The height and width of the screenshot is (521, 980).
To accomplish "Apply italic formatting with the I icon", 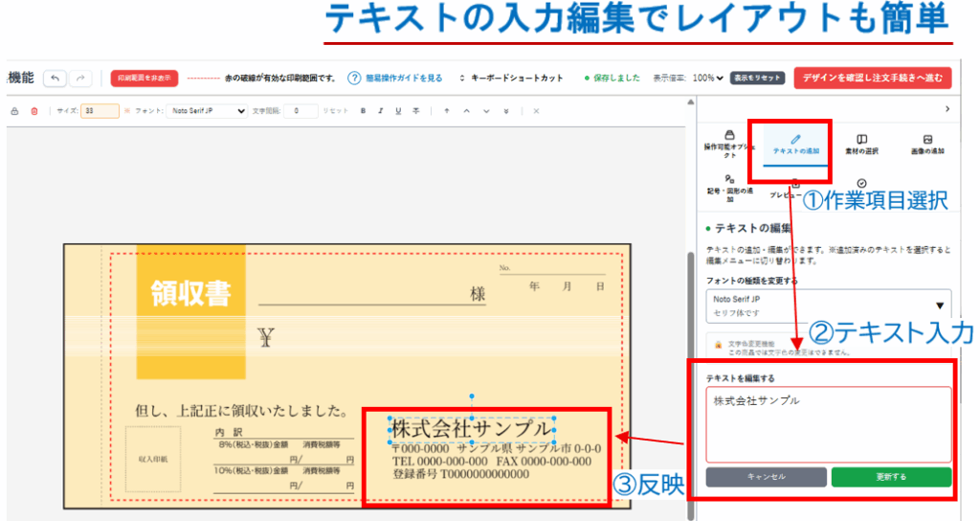I will coord(381,111).
